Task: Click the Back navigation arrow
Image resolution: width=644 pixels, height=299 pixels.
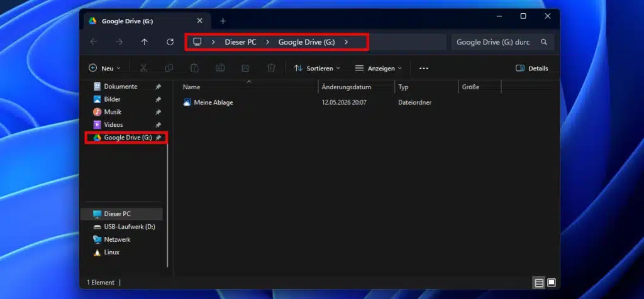Action: point(94,42)
